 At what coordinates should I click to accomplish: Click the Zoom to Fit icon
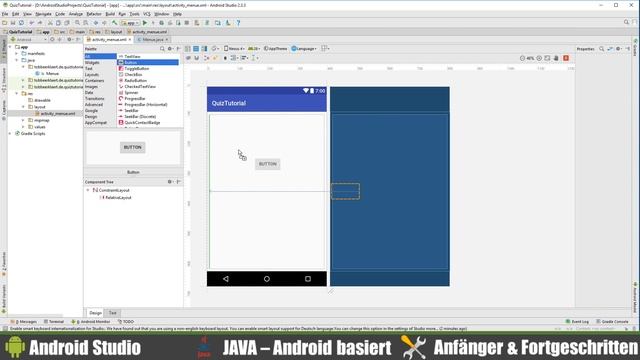click(x=547, y=58)
